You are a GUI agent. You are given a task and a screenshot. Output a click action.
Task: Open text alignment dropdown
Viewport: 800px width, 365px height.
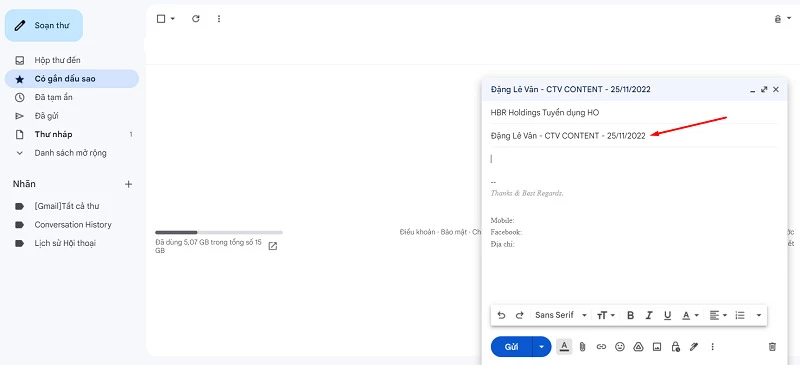(718, 315)
